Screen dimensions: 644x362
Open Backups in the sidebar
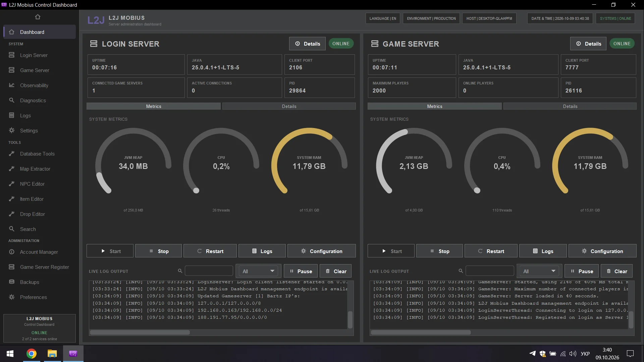[x=40, y=282]
